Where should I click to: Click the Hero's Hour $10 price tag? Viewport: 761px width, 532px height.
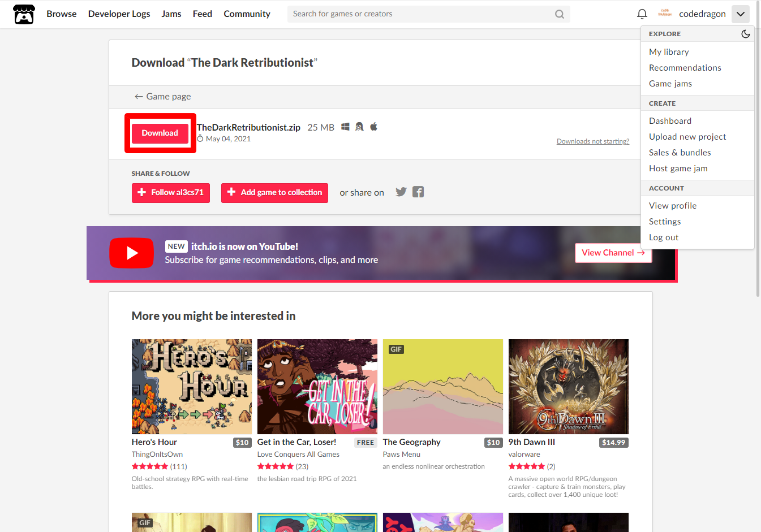[x=242, y=443]
